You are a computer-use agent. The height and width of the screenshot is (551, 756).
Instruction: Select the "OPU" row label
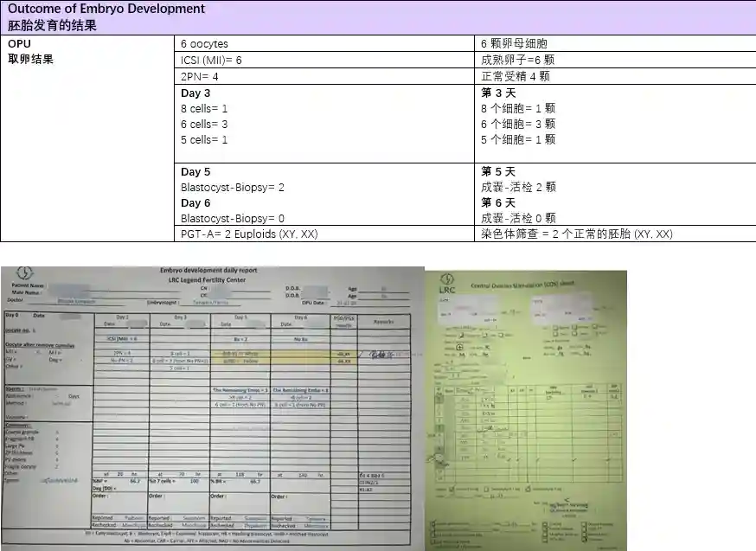click(19, 43)
